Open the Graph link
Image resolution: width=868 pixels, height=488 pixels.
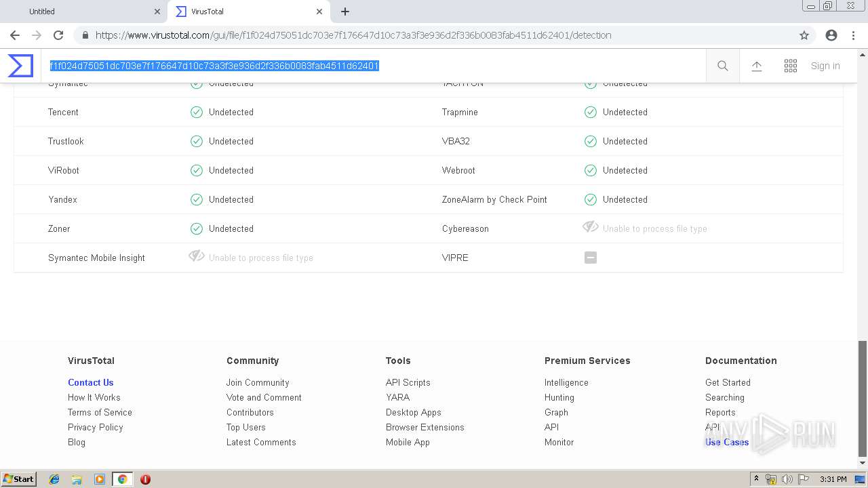556,412
